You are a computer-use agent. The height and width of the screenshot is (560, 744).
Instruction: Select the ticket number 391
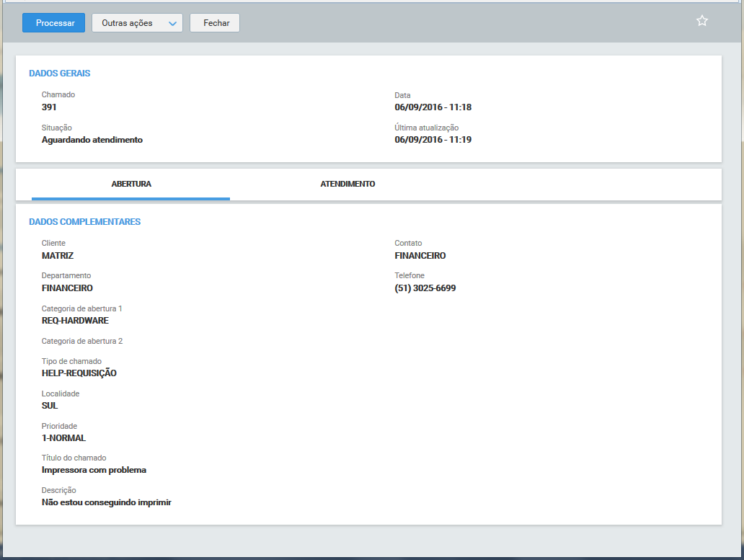[49, 107]
